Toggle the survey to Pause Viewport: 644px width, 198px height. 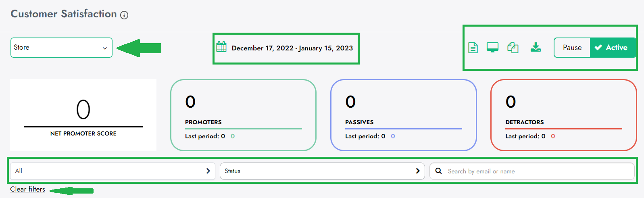(x=572, y=48)
